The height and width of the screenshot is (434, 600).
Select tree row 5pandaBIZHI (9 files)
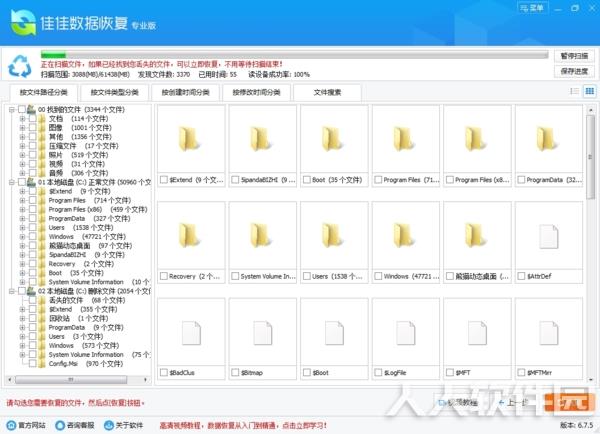pos(86,255)
